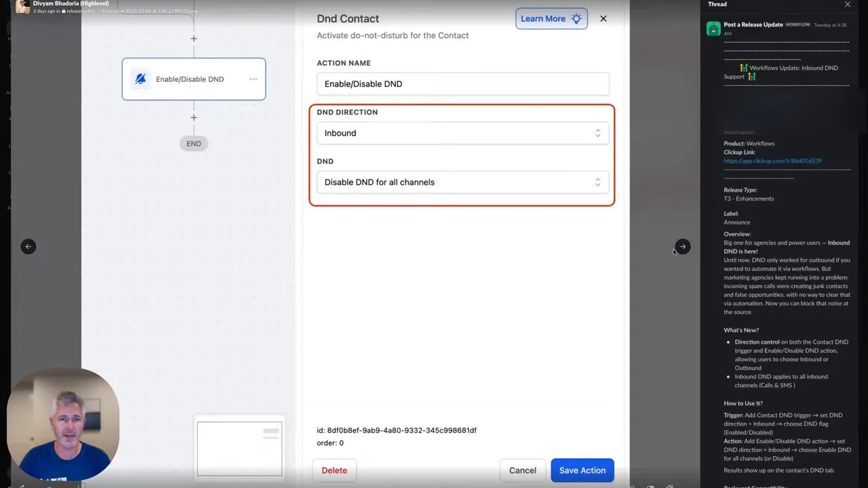The width and height of the screenshot is (868, 488).
Task: Click 'Activate do-not-disturb for the Contact' subtitle
Action: click(393, 35)
